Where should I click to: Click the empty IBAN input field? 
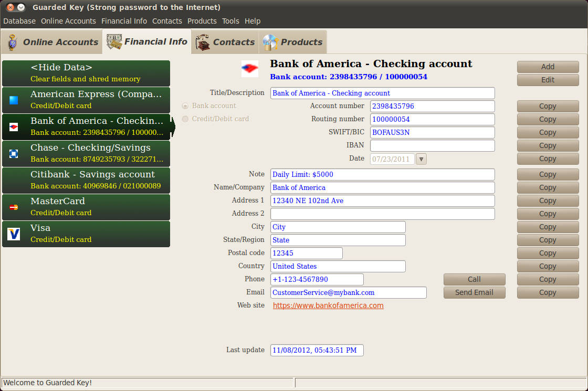point(433,145)
